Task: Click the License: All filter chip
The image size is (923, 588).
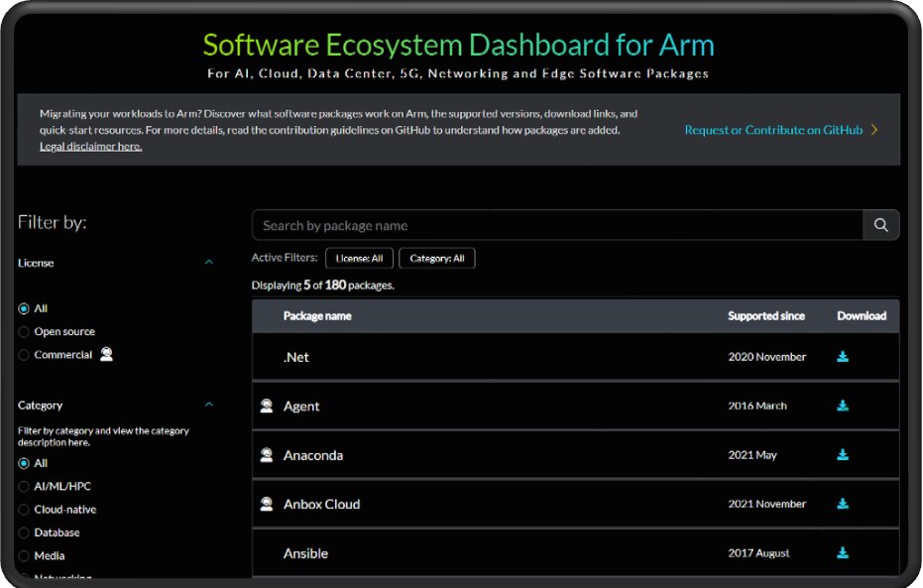Action: click(x=359, y=258)
